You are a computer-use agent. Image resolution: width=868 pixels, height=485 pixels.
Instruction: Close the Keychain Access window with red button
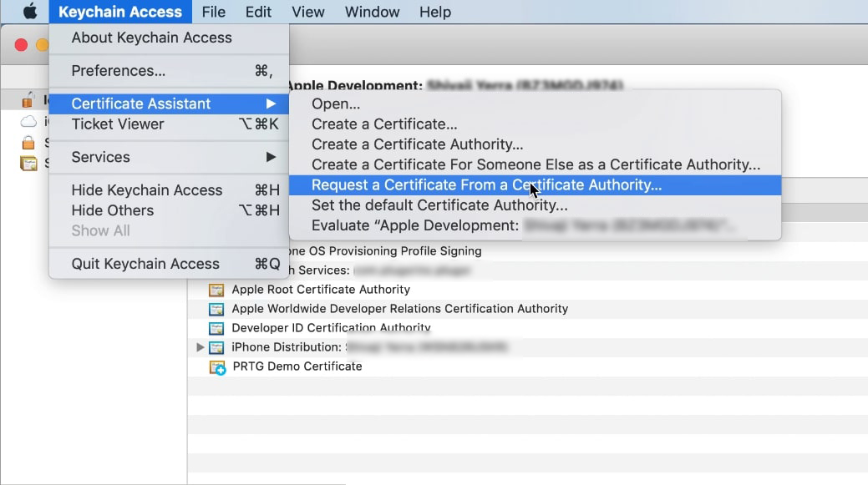[x=21, y=45]
